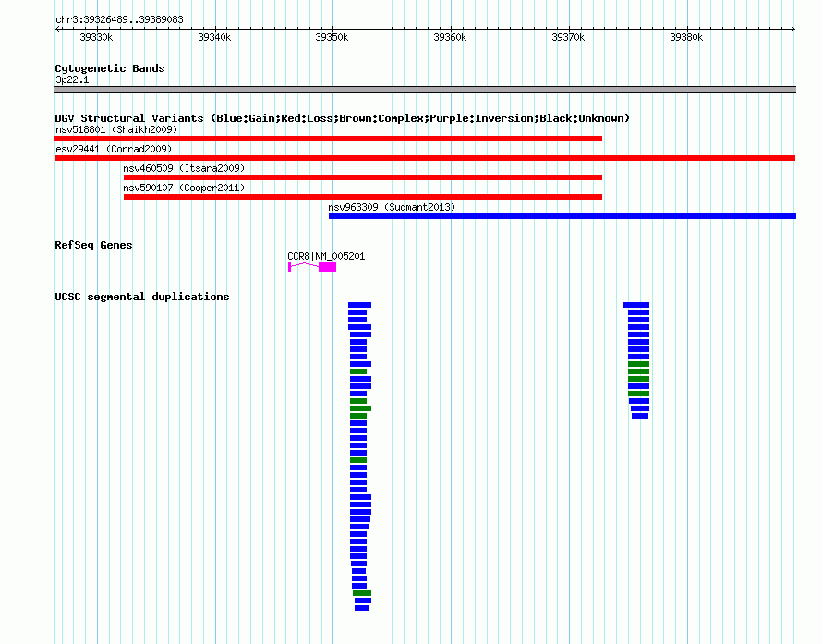Select the nsv590107 (Cooper2011) red bar
The height and width of the screenshot is (644, 822).
pyautogui.click(x=363, y=197)
